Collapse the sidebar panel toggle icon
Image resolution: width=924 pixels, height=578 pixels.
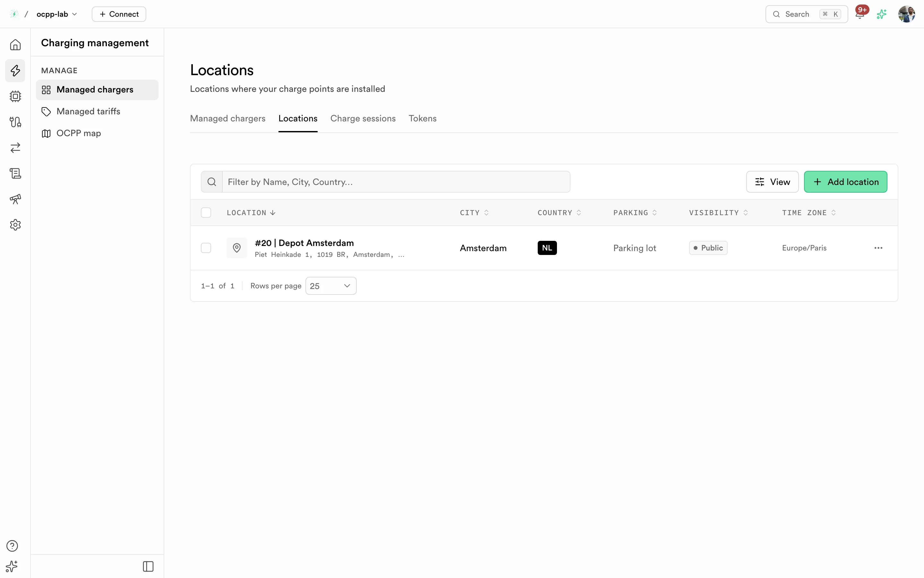(x=148, y=566)
